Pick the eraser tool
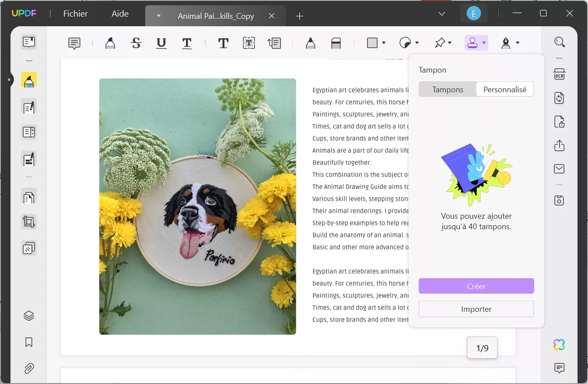Image resolution: width=588 pixels, height=384 pixels. pyautogui.click(x=336, y=43)
